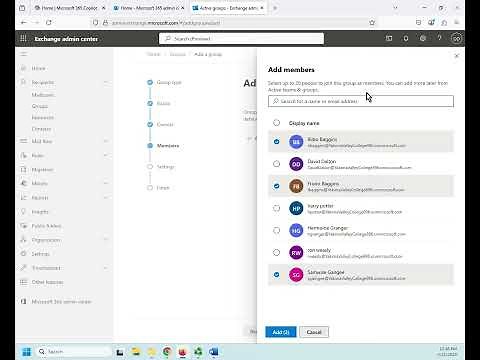Click the Reports chart icon
480x360 pixels.
[23, 197]
